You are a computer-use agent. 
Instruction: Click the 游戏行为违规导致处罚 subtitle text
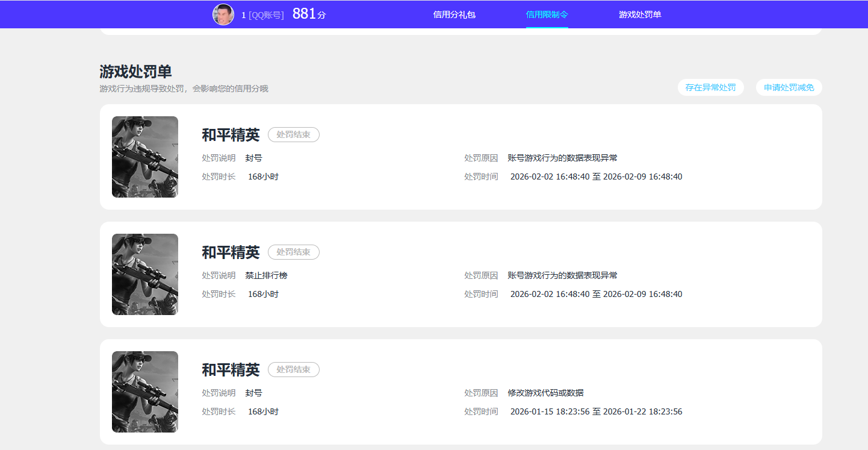pos(184,89)
